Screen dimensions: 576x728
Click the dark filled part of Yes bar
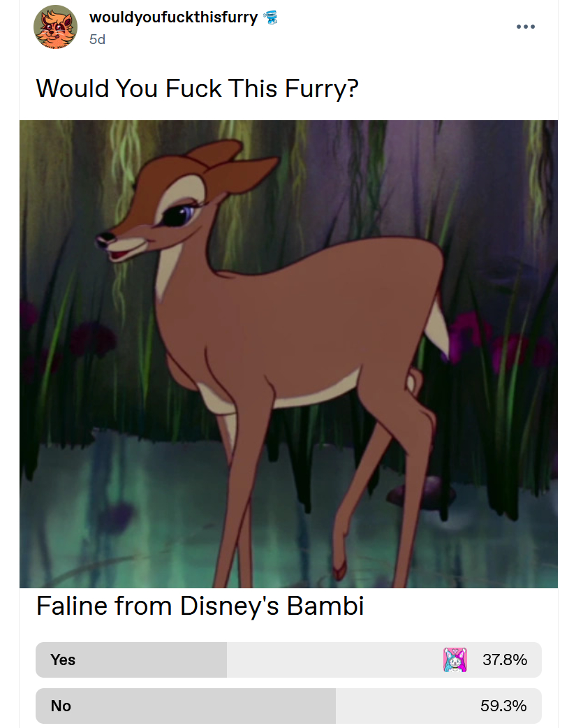131,660
